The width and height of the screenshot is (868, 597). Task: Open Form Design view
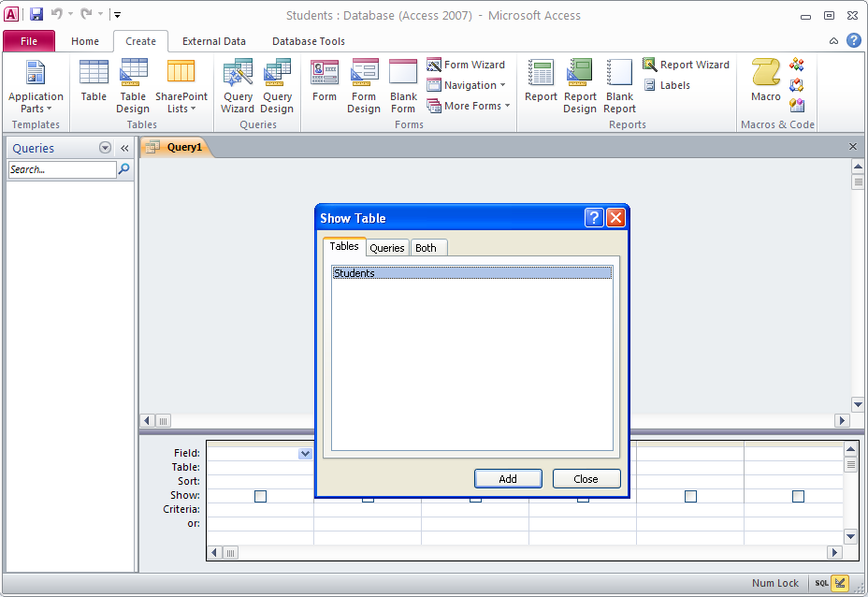click(x=364, y=86)
